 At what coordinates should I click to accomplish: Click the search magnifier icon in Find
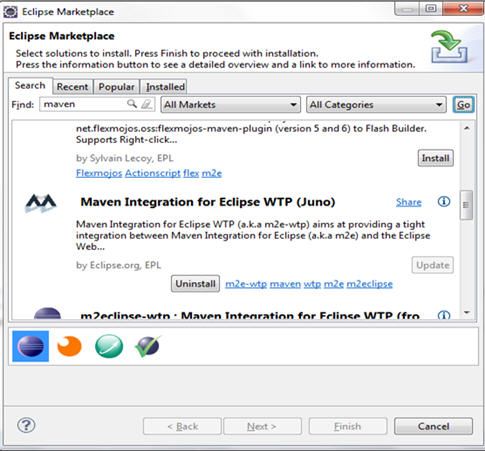(132, 104)
